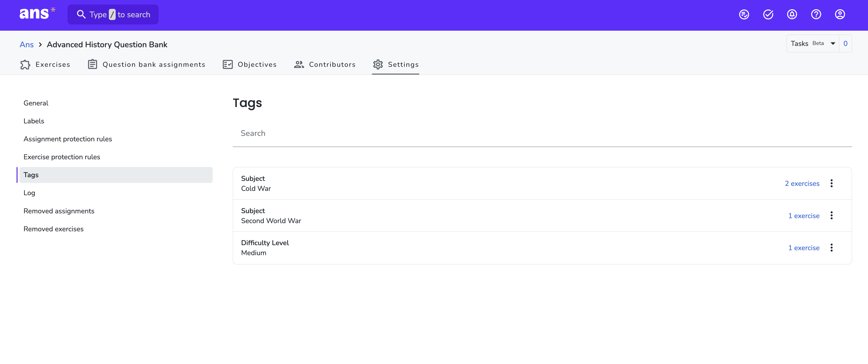Click the Exercises puzzle piece icon
The image size is (868, 364).
tap(25, 64)
